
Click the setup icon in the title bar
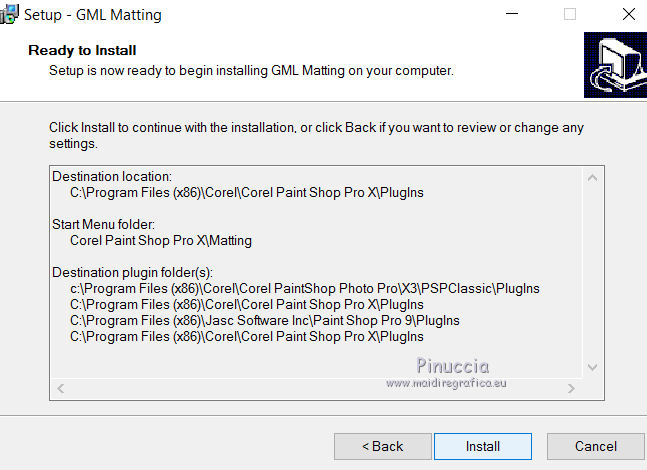[10, 15]
